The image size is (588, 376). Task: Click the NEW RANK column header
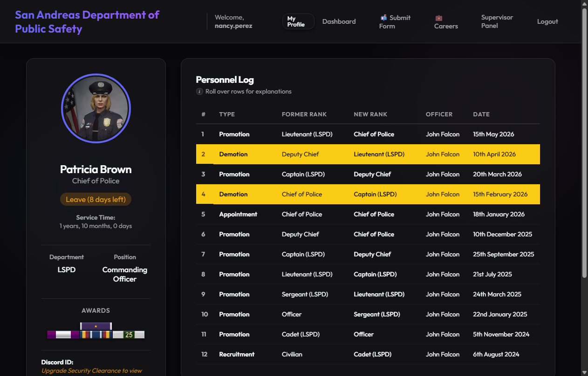point(370,114)
